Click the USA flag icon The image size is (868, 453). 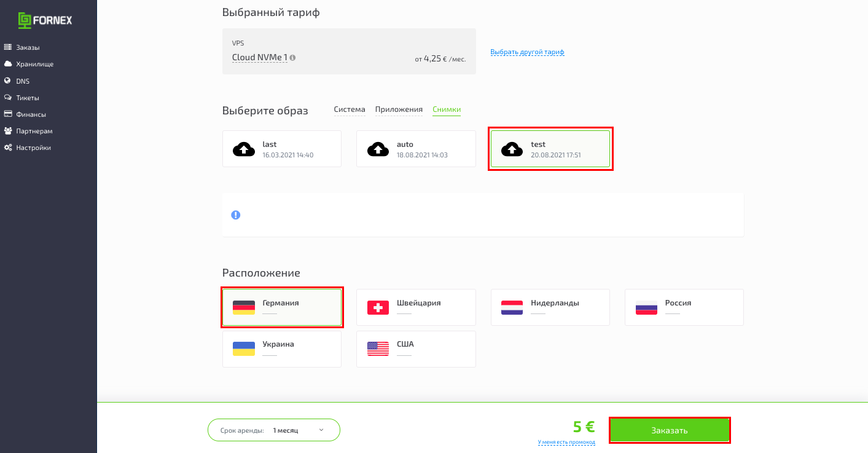click(378, 349)
